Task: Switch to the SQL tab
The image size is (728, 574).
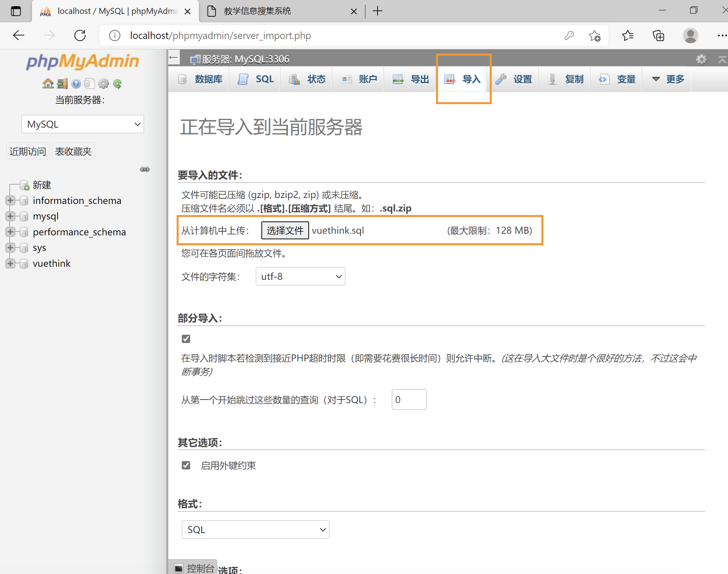Action: (x=255, y=79)
